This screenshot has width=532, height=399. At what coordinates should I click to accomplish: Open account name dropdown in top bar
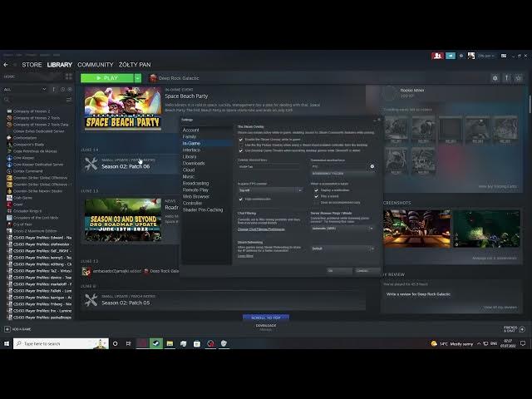point(485,56)
